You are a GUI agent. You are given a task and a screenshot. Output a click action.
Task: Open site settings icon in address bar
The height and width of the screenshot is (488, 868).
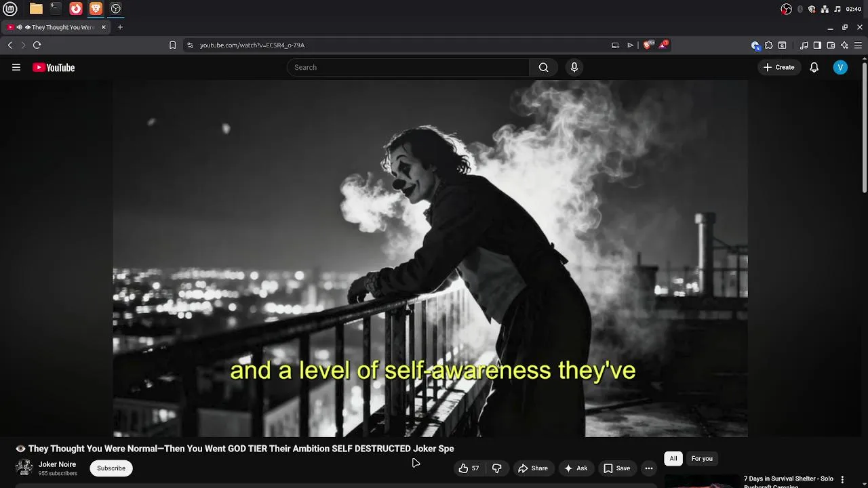pos(190,45)
